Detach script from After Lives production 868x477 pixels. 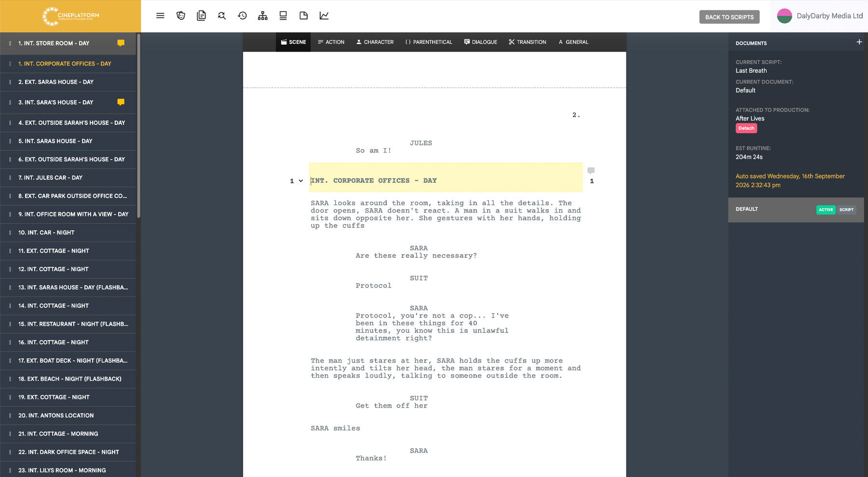pos(746,128)
